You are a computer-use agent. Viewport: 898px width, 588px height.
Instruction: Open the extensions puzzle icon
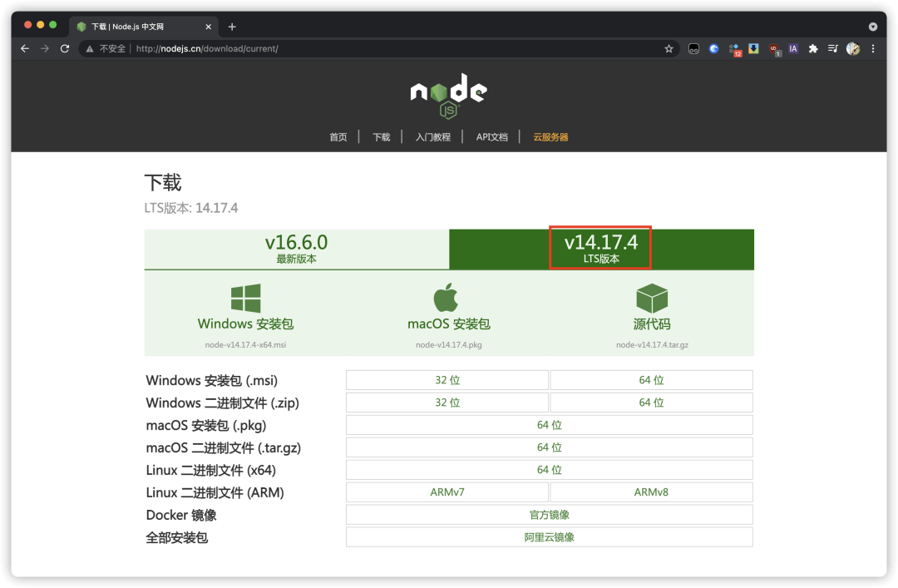click(812, 49)
